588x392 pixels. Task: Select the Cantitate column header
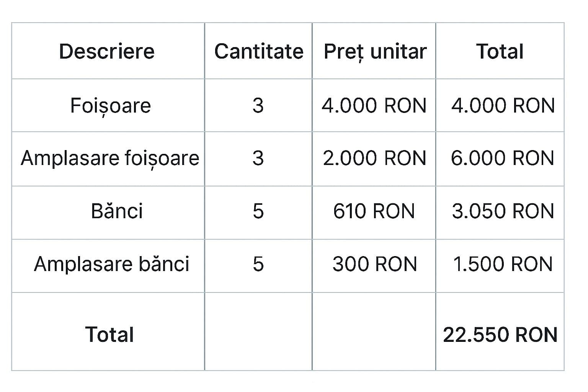258,51
